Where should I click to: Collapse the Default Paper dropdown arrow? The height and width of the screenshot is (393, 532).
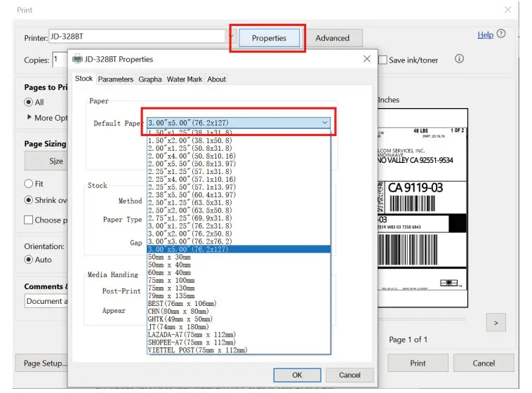tap(325, 123)
